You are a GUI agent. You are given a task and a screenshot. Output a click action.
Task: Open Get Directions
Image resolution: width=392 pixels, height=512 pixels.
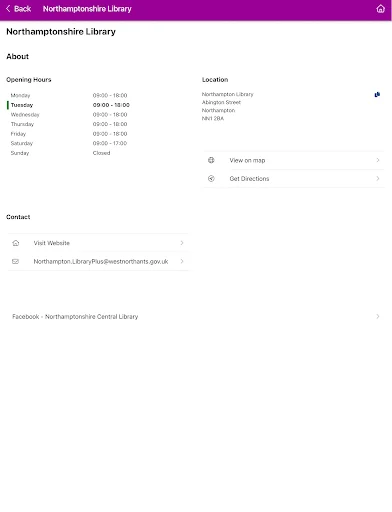[x=294, y=179]
